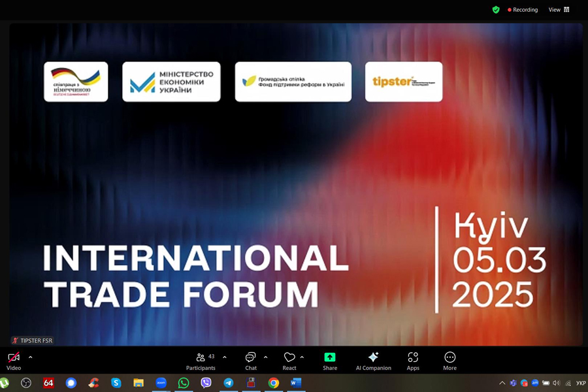Image resolution: width=588 pixels, height=392 pixels.
Task: Click the Zoom taskbar icon
Action: pos(161,383)
